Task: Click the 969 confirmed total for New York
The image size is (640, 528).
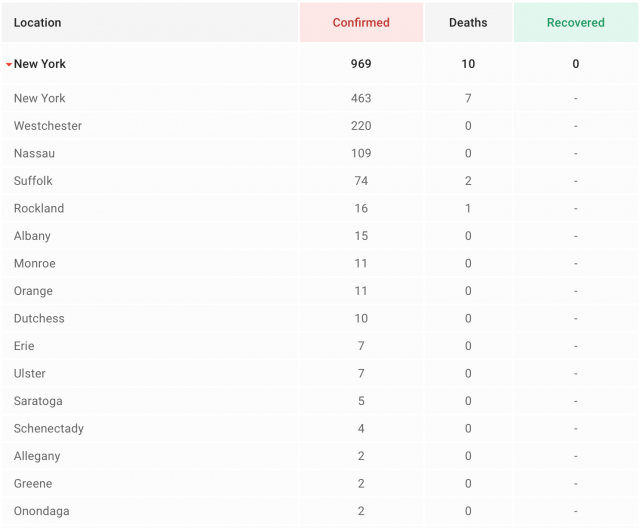Action: (x=361, y=64)
